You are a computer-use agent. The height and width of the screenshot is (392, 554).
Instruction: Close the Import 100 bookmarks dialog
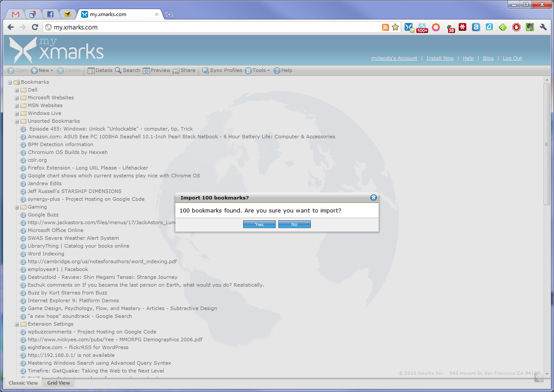(x=373, y=198)
